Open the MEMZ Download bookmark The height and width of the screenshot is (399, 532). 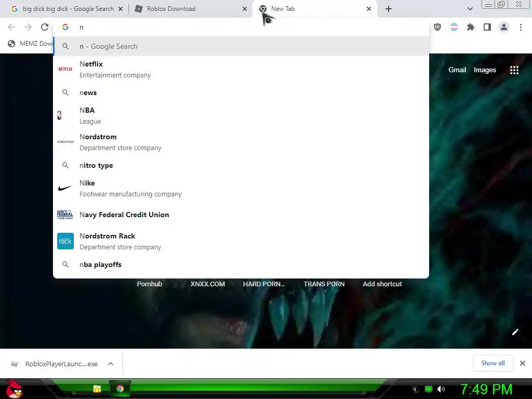click(31, 44)
